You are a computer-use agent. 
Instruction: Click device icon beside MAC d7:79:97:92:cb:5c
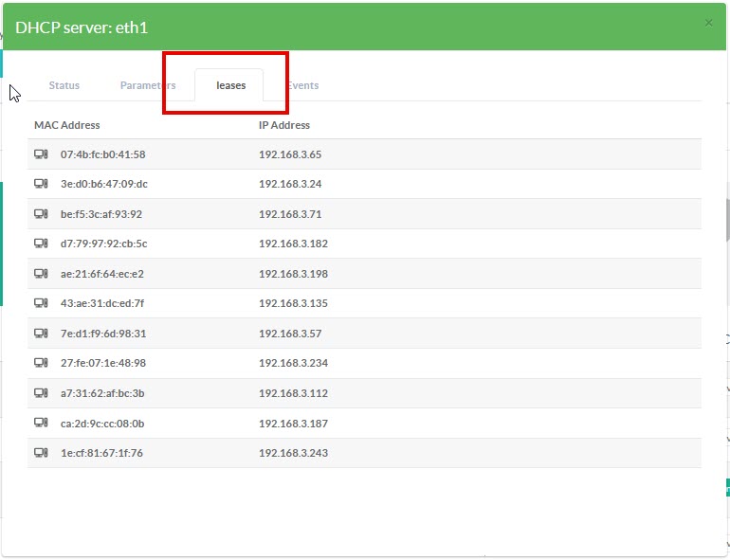pyautogui.click(x=41, y=244)
